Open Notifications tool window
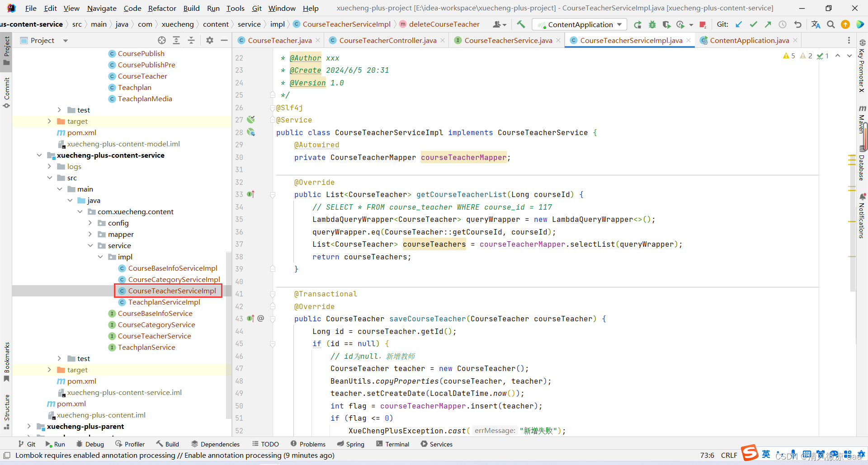The width and height of the screenshot is (868, 465). click(862, 216)
